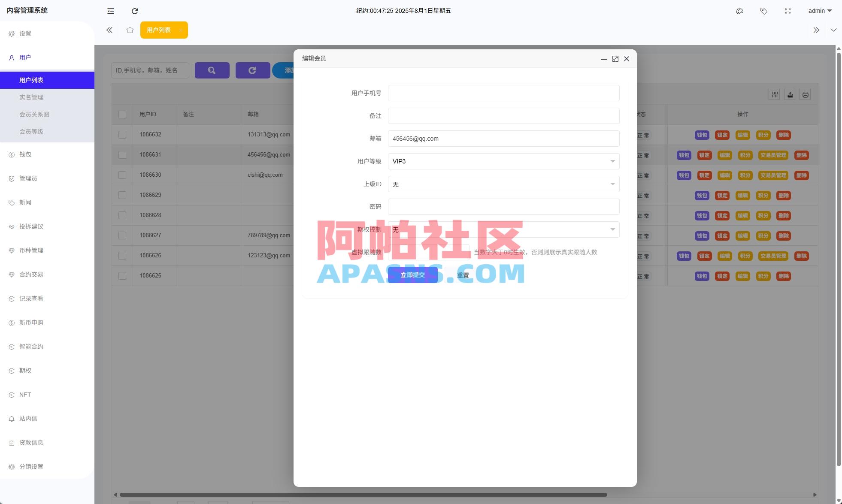
Task: Minimize the 编辑会员 dialog
Action: click(604, 59)
